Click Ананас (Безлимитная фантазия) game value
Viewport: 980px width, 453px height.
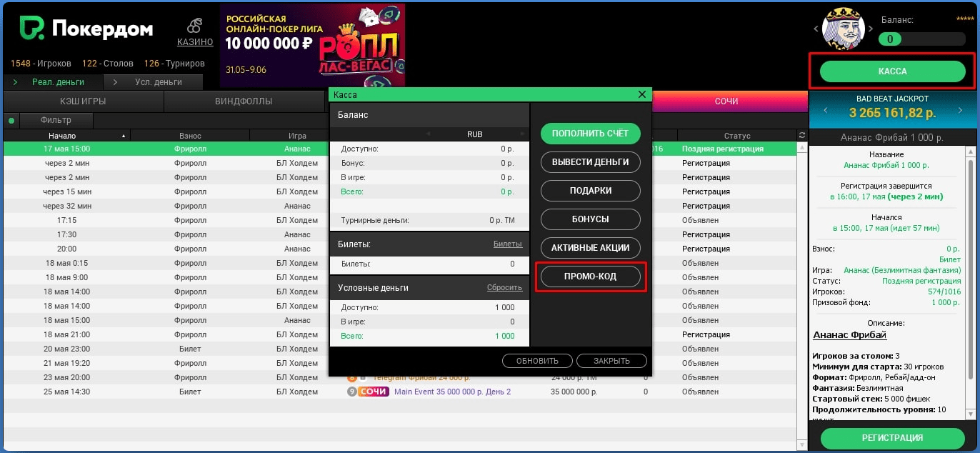(x=901, y=270)
